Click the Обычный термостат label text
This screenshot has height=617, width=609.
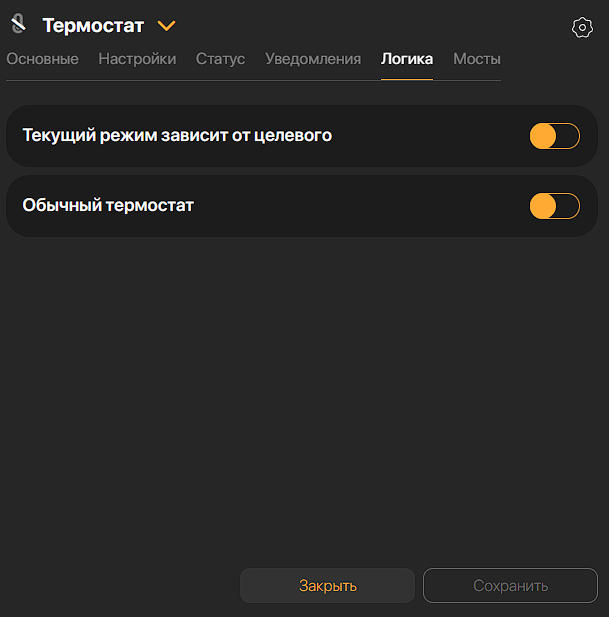point(108,205)
